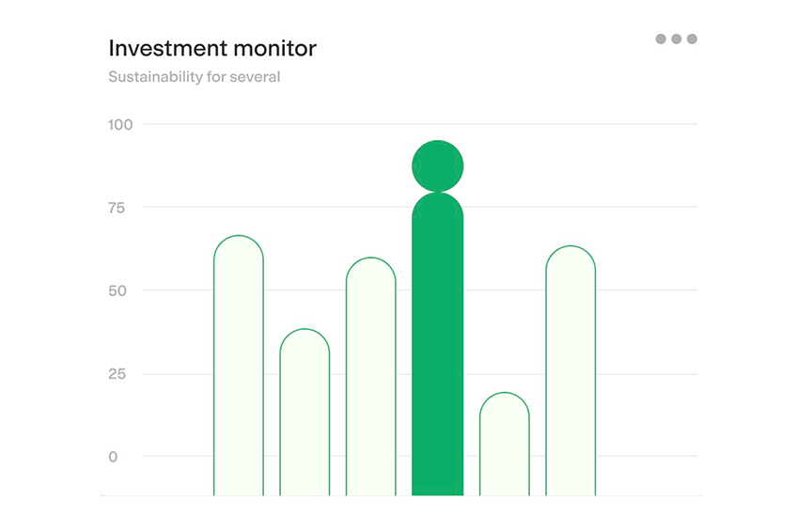The width and height of the screenshot is (812, 517).
Task: Click the 50 axis label
Action: (x=117, y=290)
